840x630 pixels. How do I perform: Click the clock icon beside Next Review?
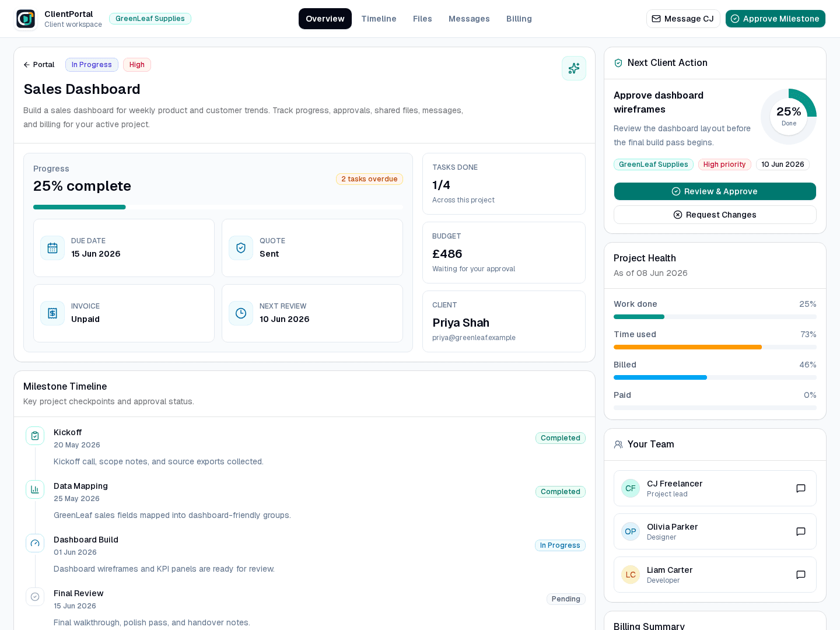tap(241, 313)
